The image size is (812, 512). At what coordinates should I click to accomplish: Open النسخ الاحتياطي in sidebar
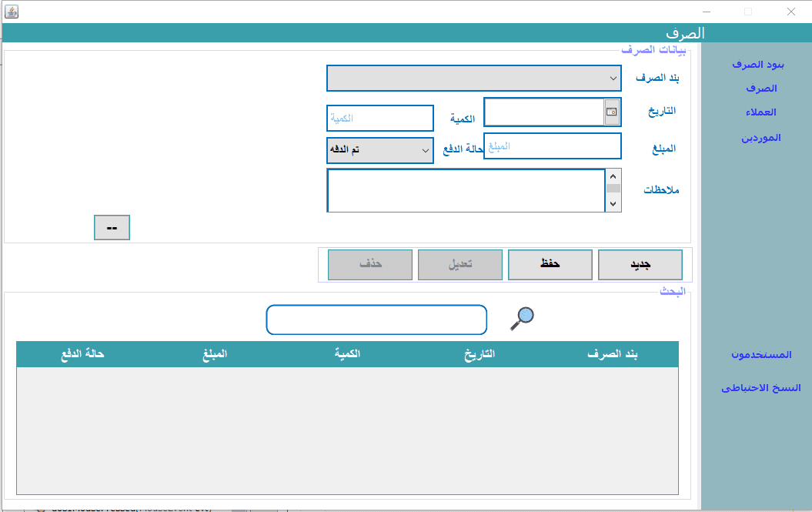(760, 387)
